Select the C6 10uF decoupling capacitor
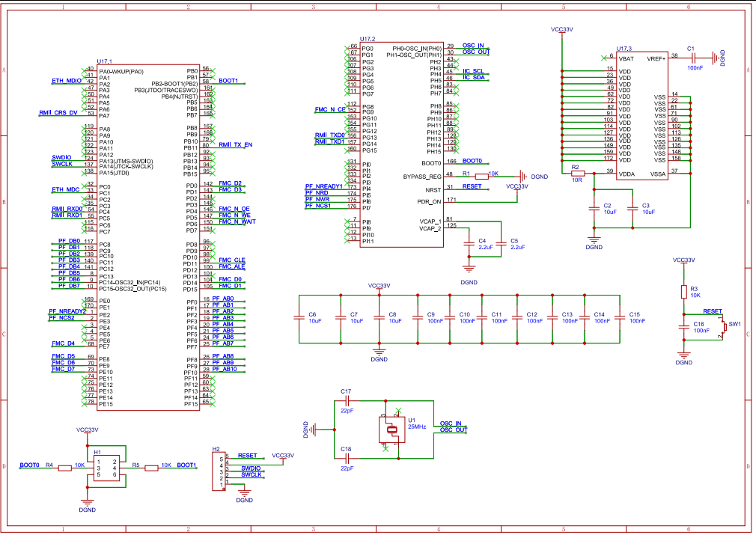Screen dimensions: 756x535 click(x=300, y=317)
